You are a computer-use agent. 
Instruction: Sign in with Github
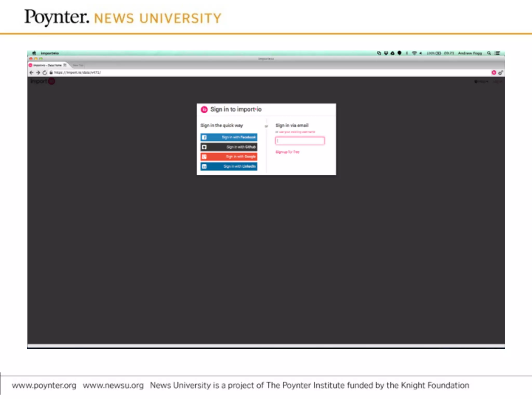229,147
